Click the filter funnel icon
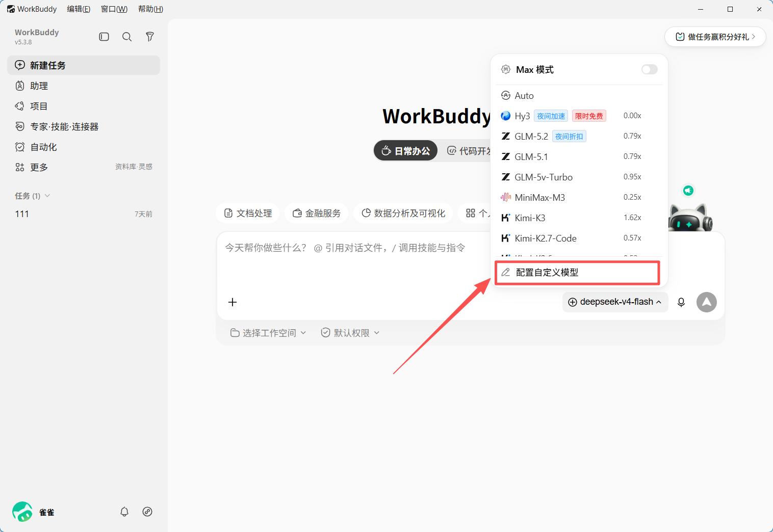773x532 pixels. pos(150,37)
